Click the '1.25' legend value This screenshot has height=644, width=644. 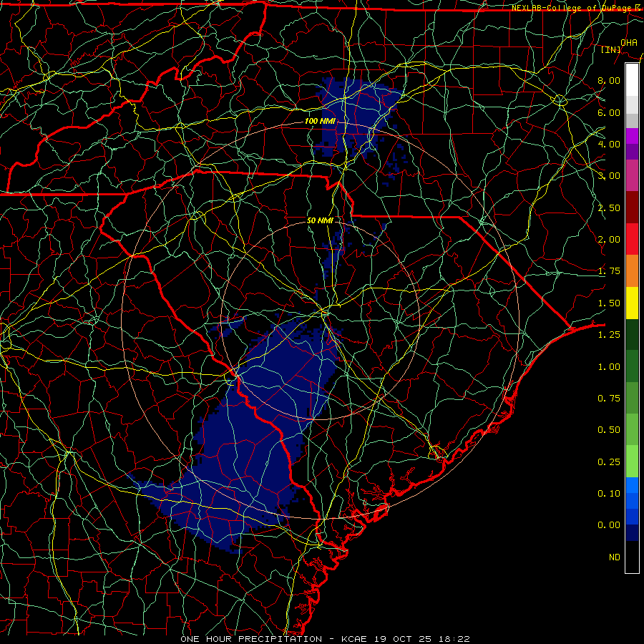(x=609, y=335)
